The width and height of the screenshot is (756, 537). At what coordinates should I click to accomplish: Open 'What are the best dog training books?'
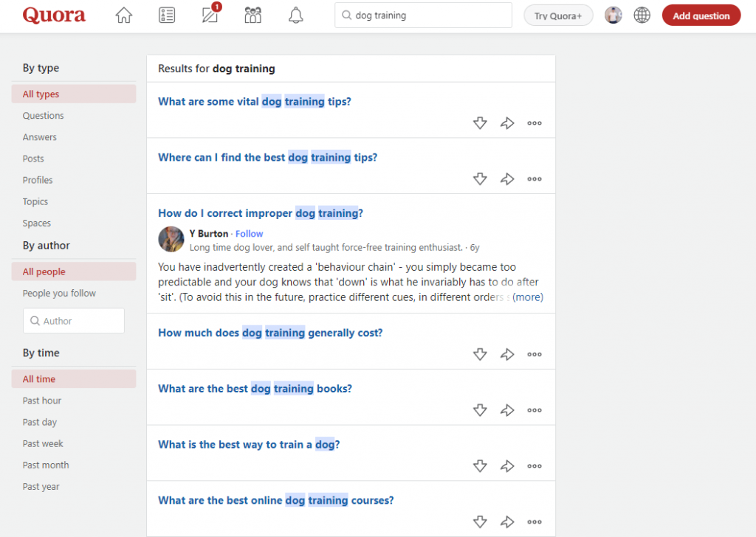coord(255,389)
